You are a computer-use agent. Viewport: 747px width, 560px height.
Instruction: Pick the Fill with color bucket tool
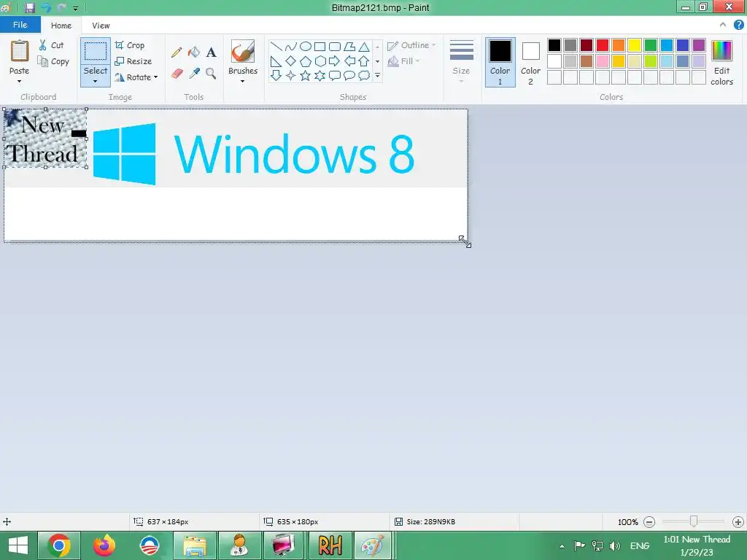(194, 52)
